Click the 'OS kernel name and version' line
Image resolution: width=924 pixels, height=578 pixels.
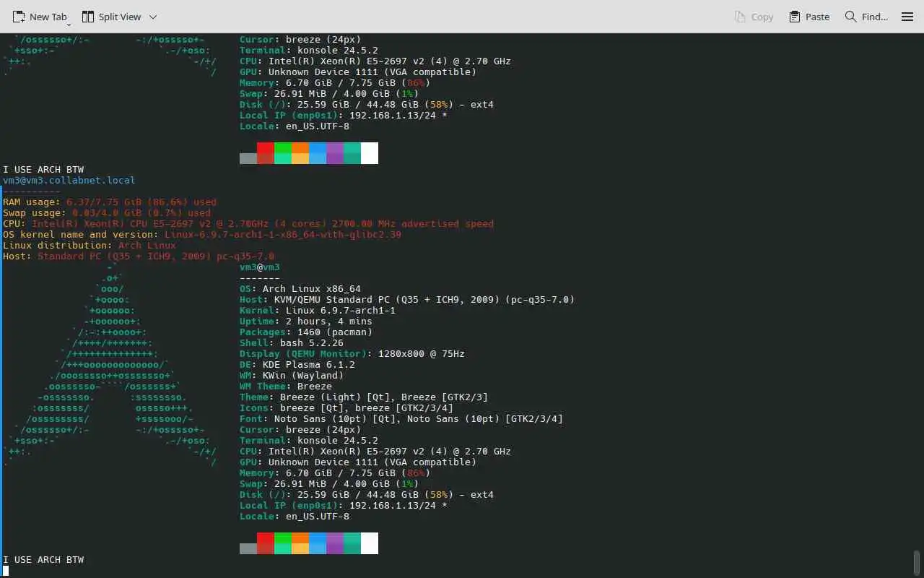[x=202, y=235]
